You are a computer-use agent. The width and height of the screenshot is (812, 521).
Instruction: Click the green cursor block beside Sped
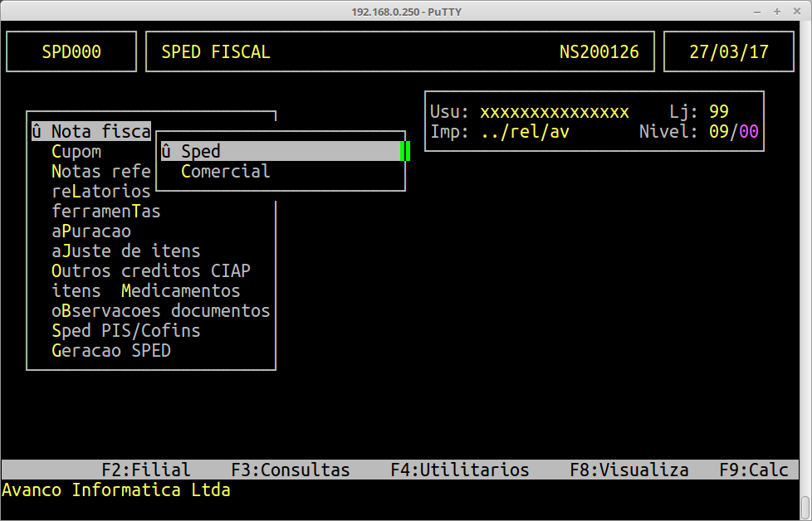click(x=405, y=152)
